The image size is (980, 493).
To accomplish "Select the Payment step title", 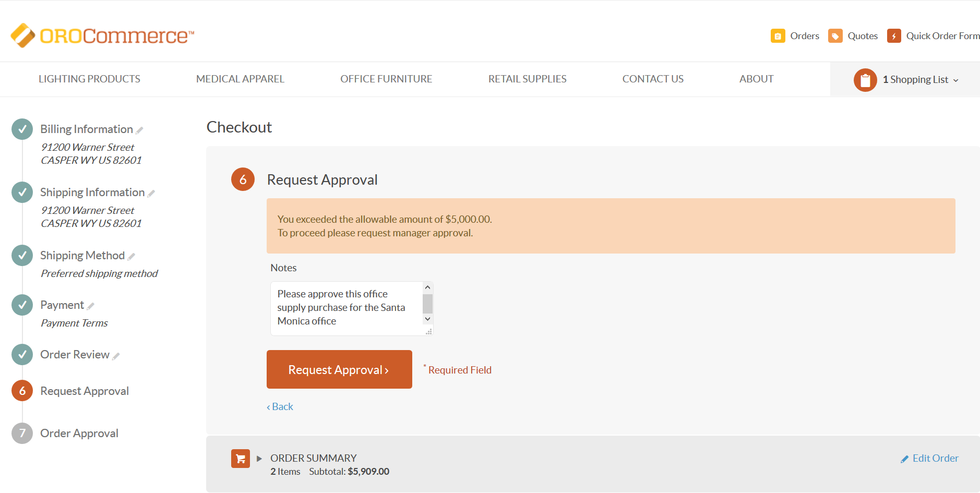I will click(x=62, y=305).
